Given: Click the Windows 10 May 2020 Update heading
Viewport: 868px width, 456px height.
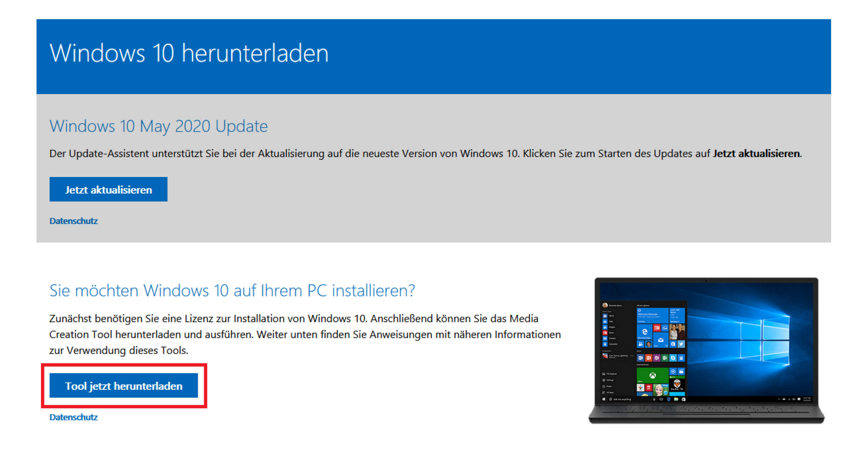Looking at the screenshot, I should (x=158, y=126).
